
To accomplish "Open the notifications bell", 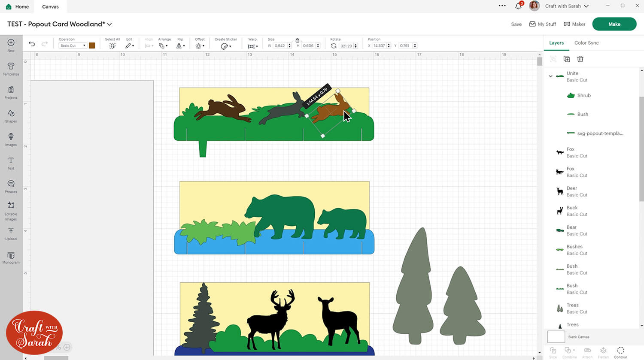I will coord(518,6).
